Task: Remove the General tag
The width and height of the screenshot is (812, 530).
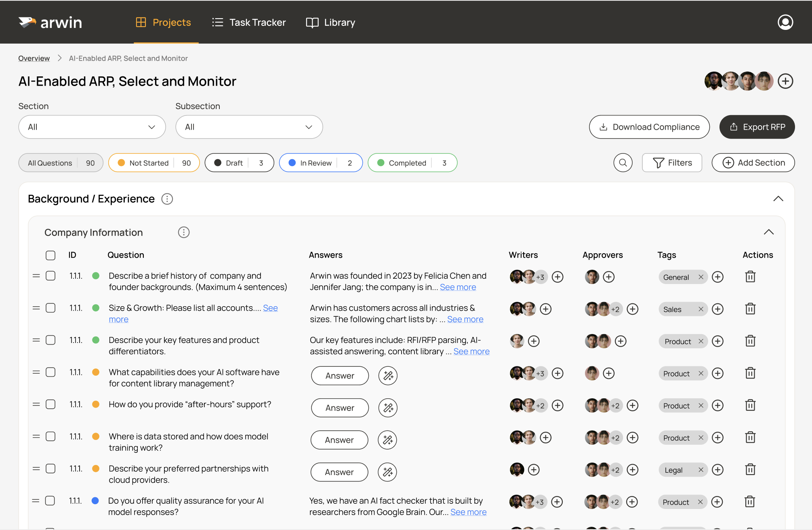Action: 701,277
